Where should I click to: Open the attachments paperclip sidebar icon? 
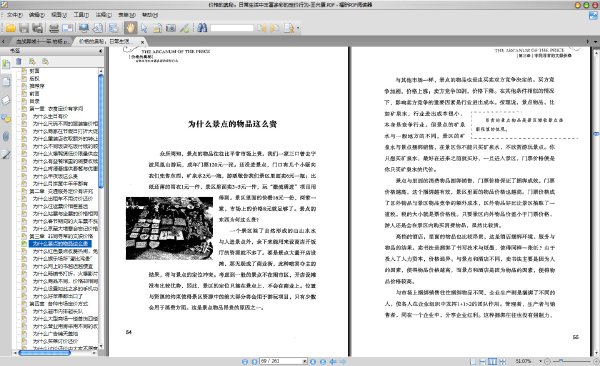click(6, 137)
